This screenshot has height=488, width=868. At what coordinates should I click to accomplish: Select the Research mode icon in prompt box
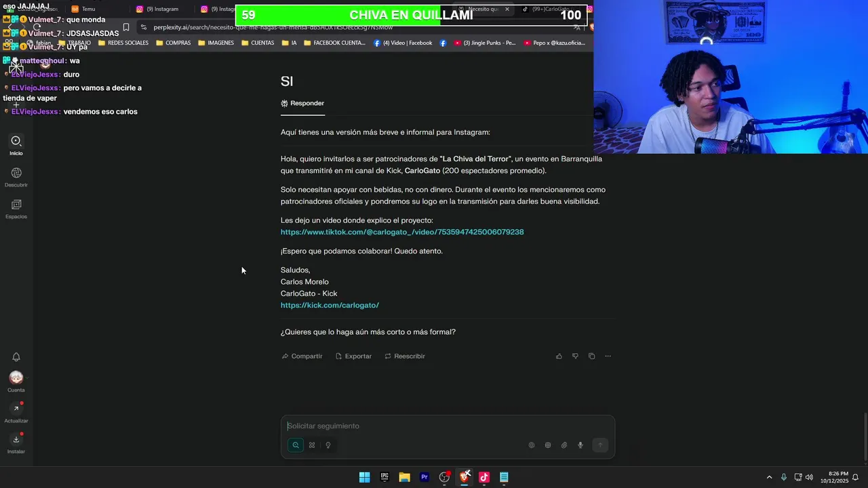[x=312, y=445]
